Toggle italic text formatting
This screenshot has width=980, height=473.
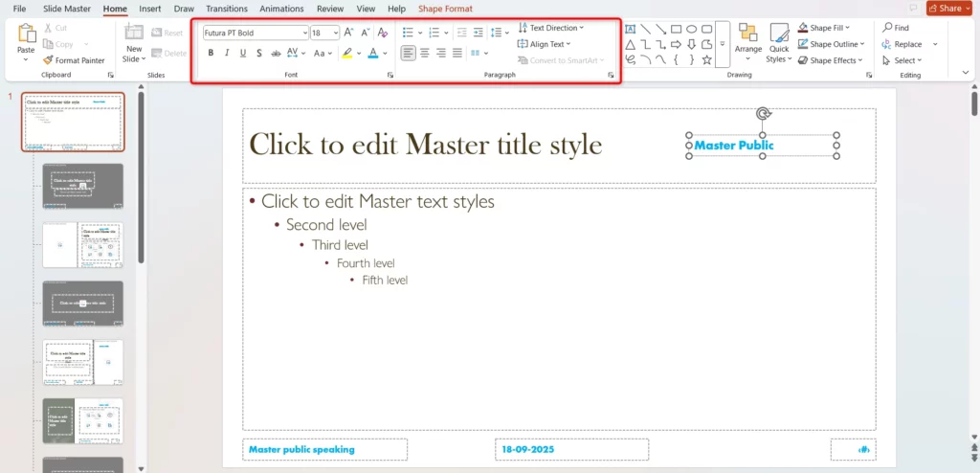click(227, 54)
